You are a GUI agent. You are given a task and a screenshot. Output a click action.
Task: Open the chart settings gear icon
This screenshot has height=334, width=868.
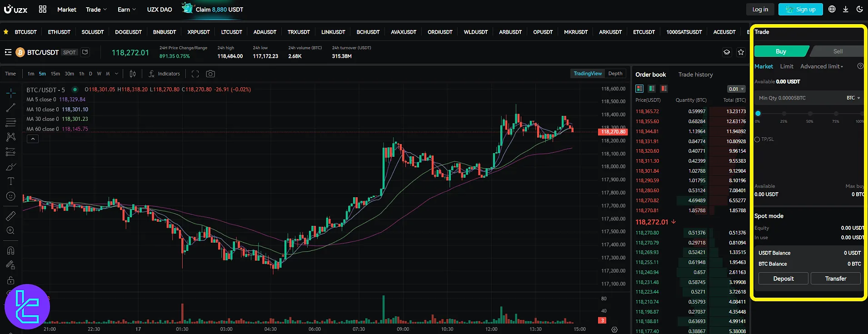point(614,329)
